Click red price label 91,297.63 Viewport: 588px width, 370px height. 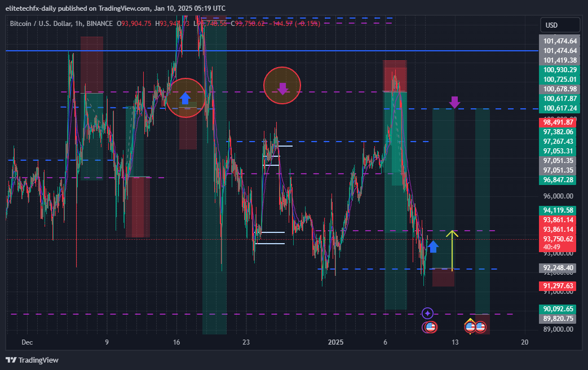coord(558,286)
